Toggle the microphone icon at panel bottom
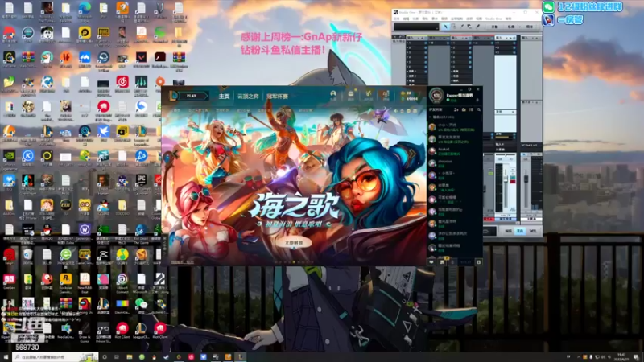This screenshot has height=362, width=644. 452,262
